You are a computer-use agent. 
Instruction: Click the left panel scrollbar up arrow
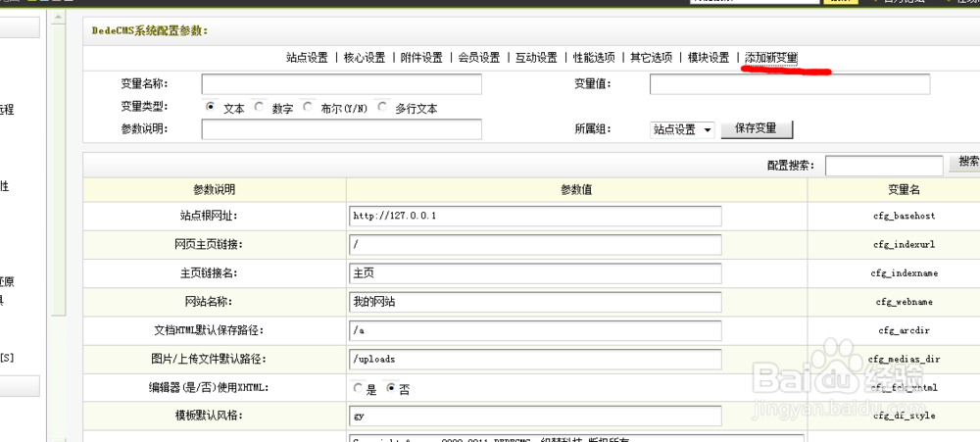[58, 16]
